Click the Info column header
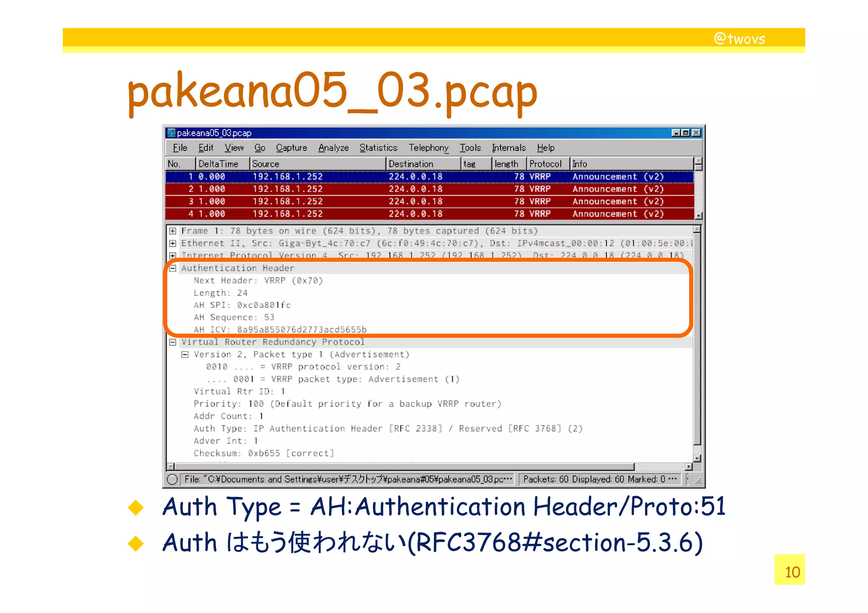 632,164
